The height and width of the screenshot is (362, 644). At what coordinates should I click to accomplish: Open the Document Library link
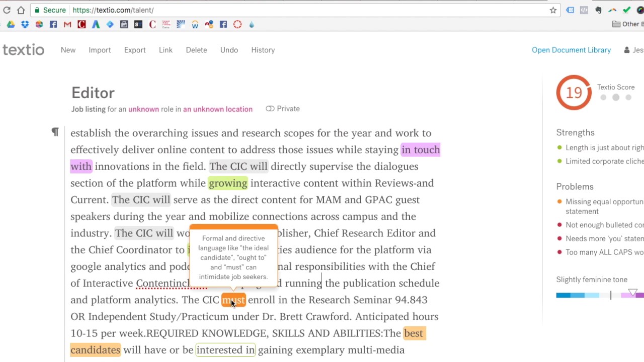(x=571, y=50)
